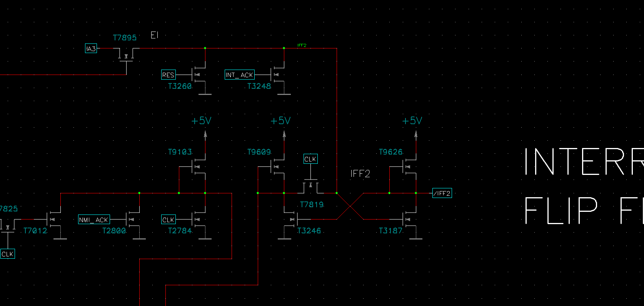Click the CLK port above T7819
Image resolution: width=644 pixels, height=306 pixels.
coord(310,159)
